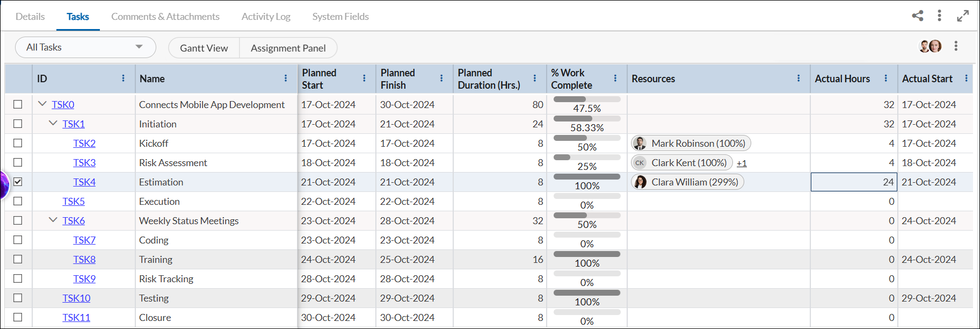Open the All Tasks filter dropdown

tap(85, 47)
